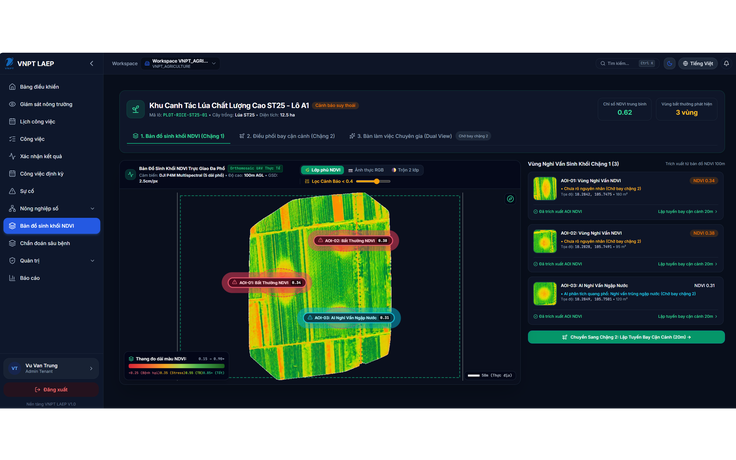The image size is (736, 460).
Task: Click the AOI-03 NDVI thumbnail
Action: coord(545,294)
